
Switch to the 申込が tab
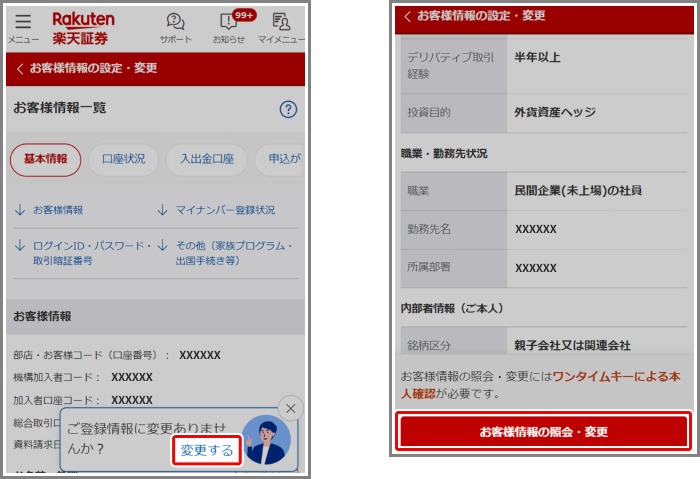click(280, 159)
